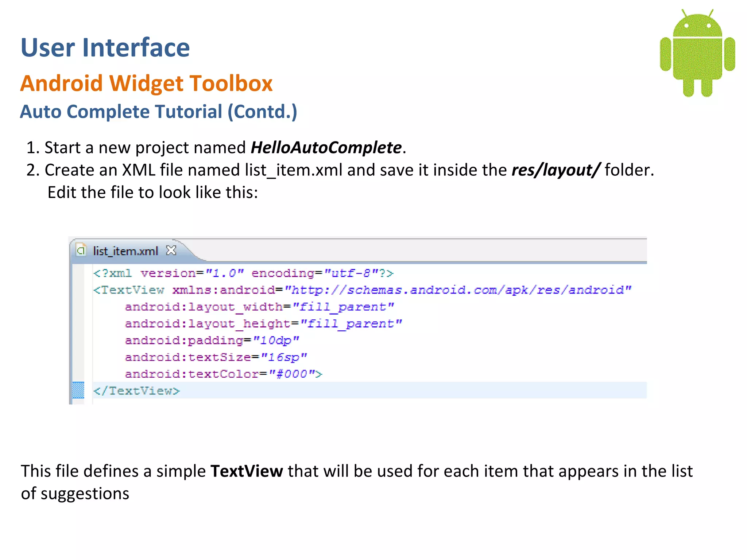Viewport: 747px width, 560px height.
Task: Click the android:textColor="#000" line
Action: click(224, 374)
